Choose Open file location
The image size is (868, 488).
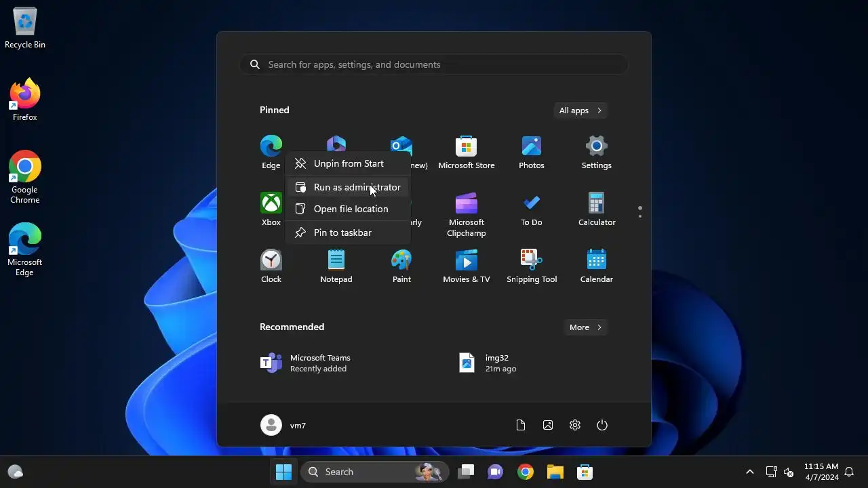pyautogui.click(x=348, y=209)
